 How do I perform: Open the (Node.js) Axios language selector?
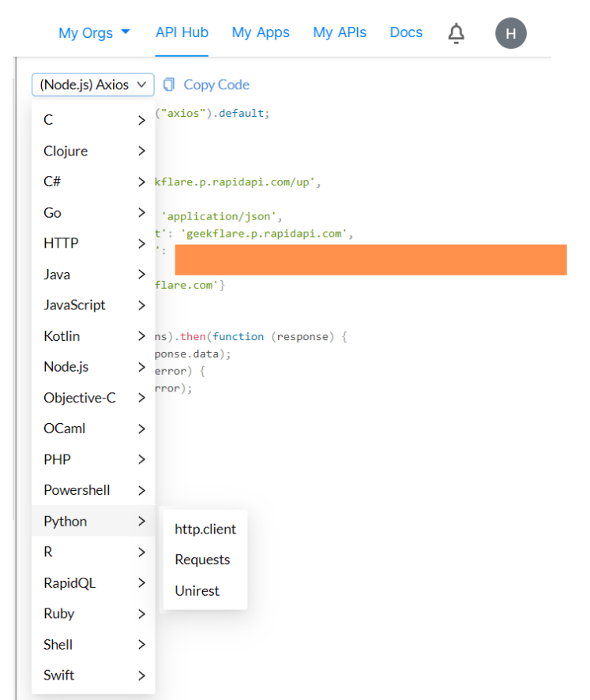tap(93, 84)
